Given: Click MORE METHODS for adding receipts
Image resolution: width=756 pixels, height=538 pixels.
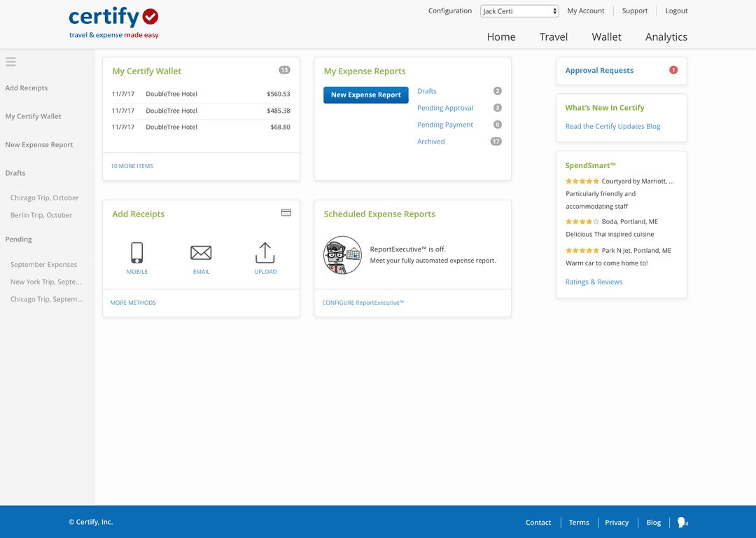Looking at the screenshot, I should 133,303.
